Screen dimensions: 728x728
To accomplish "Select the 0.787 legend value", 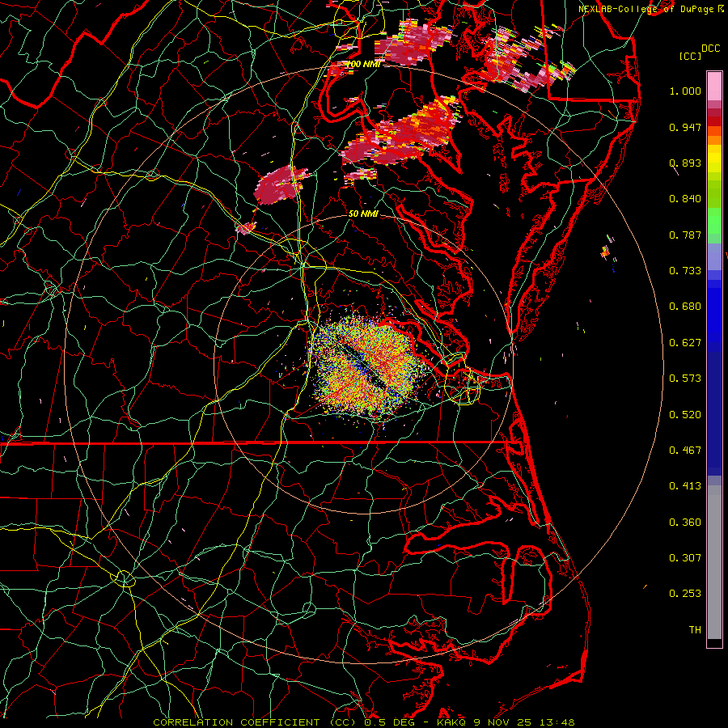I will click(x=685, y=235).
